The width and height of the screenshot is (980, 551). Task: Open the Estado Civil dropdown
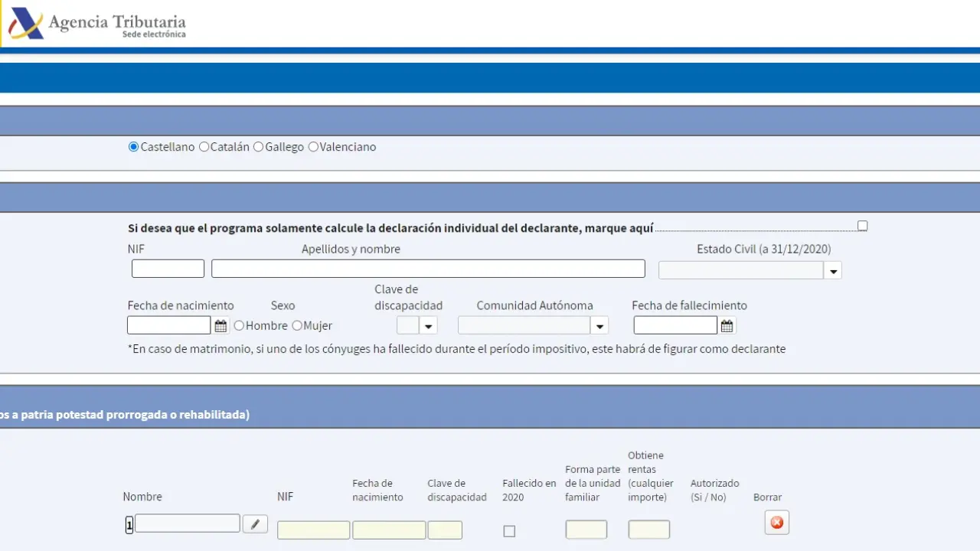tap(833, 271)
